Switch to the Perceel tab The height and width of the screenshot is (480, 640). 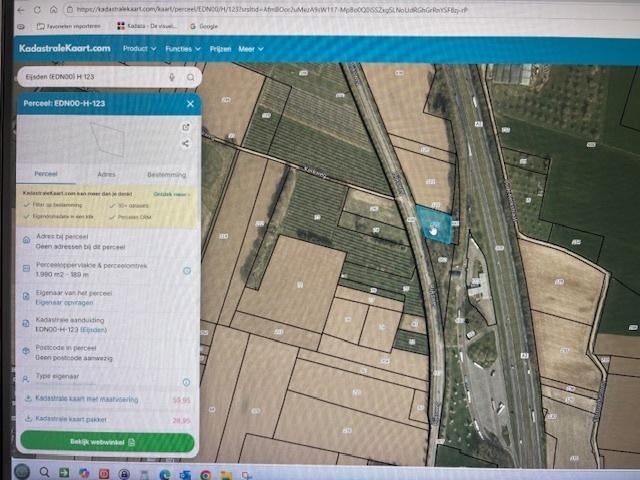click(x=46, y=174)
